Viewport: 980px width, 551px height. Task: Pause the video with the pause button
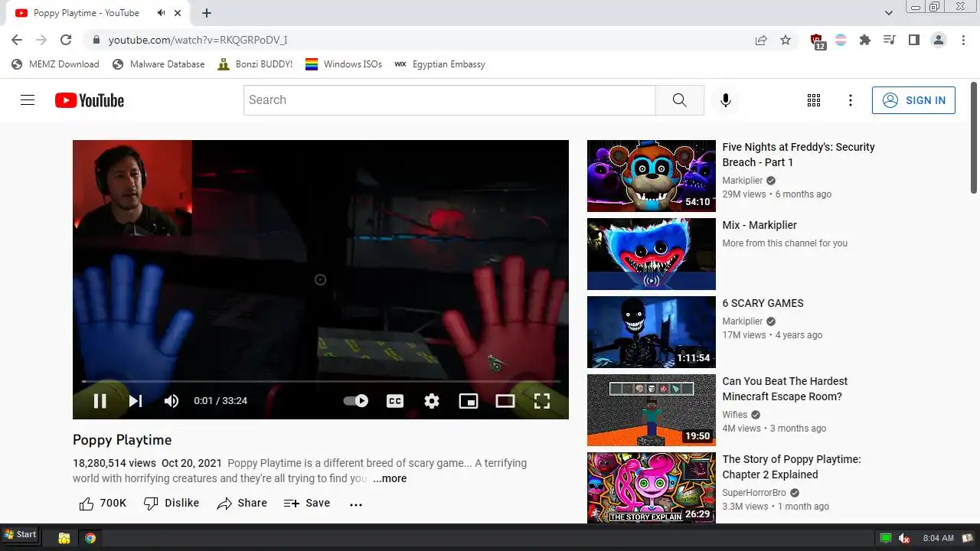click(x=100, y=401)
